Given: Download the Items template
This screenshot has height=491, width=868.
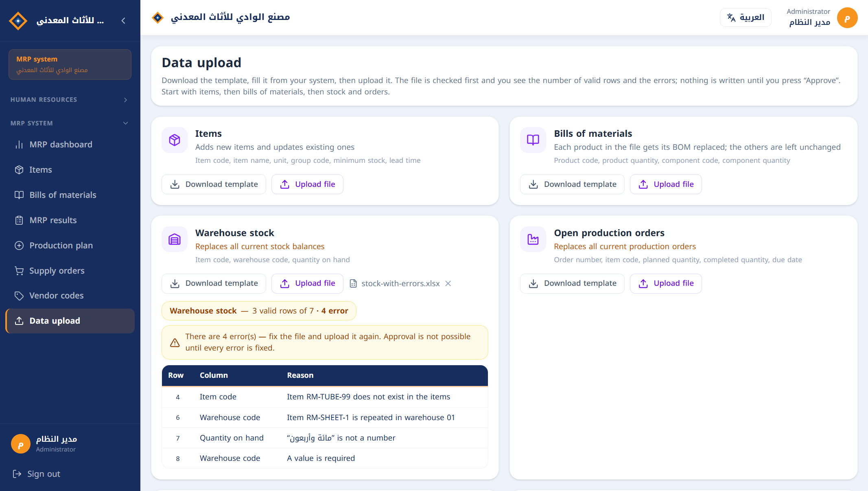Looking at the screenshot, I should tap(214, 184).
